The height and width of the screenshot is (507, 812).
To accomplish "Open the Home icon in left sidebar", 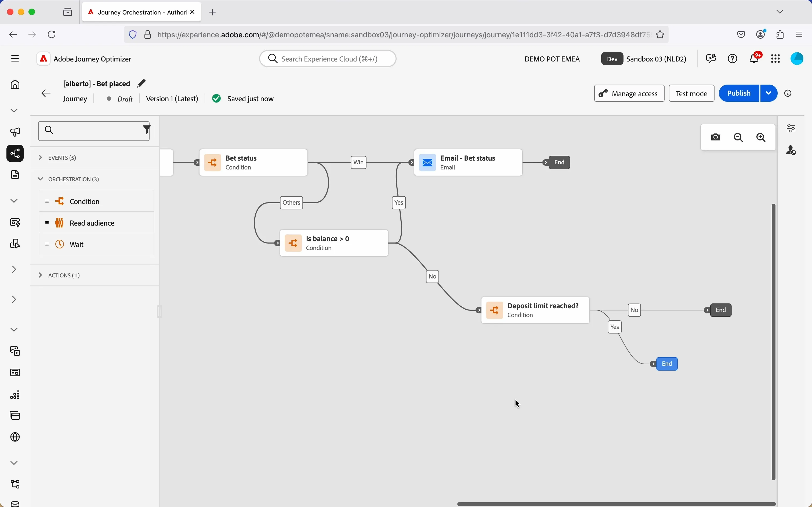I will coord(15,85).
